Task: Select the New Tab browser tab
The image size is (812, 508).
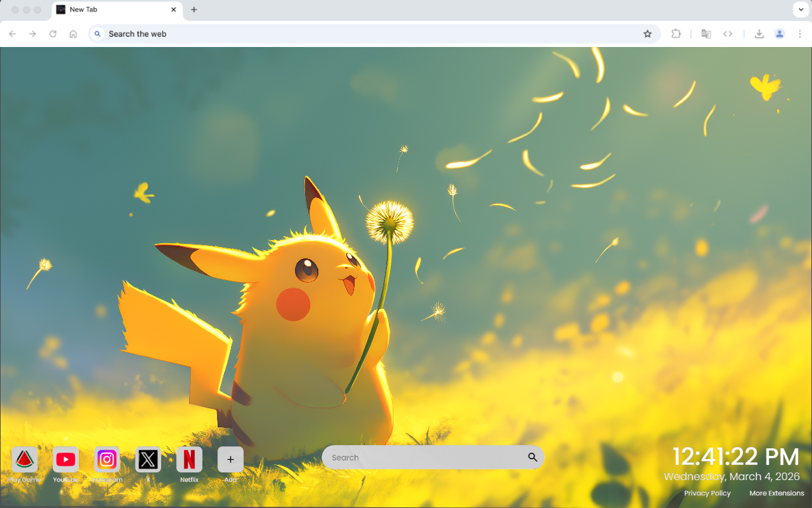Action: (x=116, y=10)
